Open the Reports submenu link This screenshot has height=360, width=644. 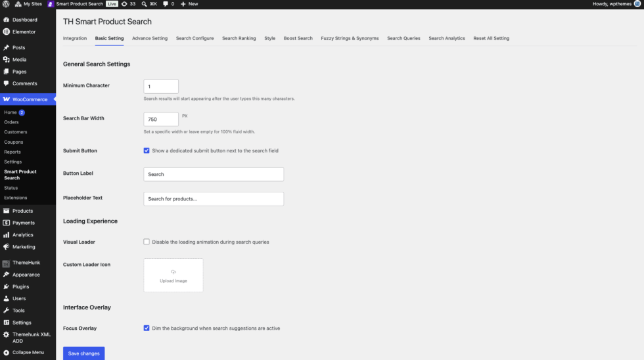12,152
